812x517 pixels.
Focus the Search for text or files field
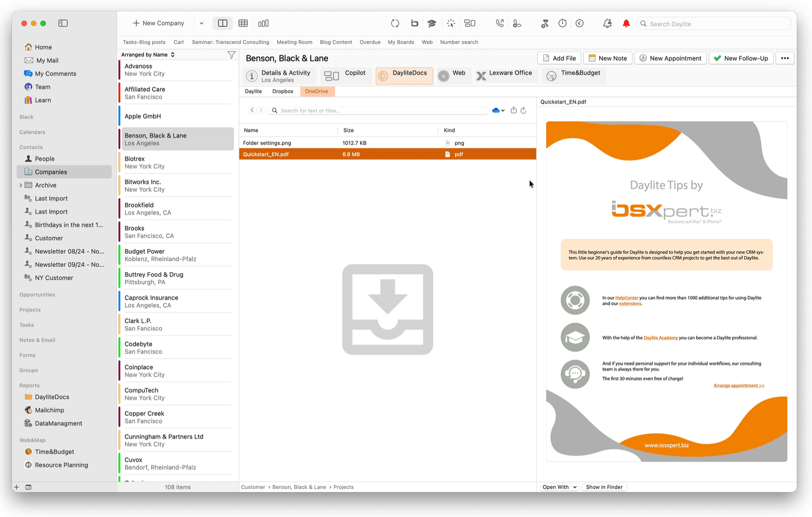pos(378,110)
